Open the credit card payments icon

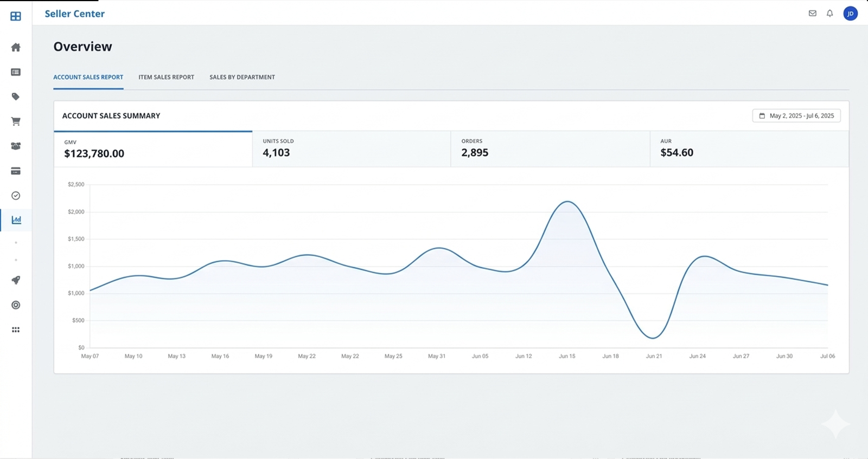click(16, 171)
